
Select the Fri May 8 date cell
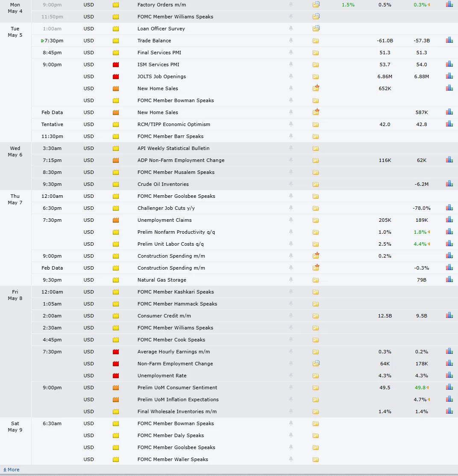(15, 295)
